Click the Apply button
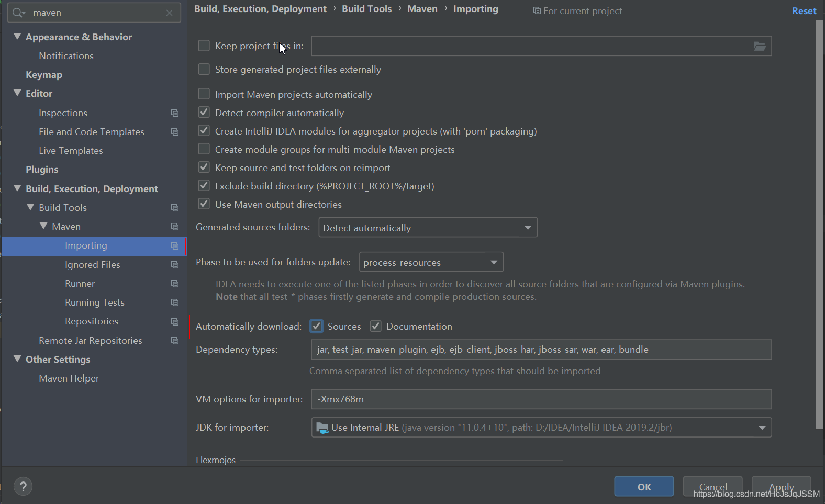The width and height of the screenshot is (825, 504). (781, 487)
